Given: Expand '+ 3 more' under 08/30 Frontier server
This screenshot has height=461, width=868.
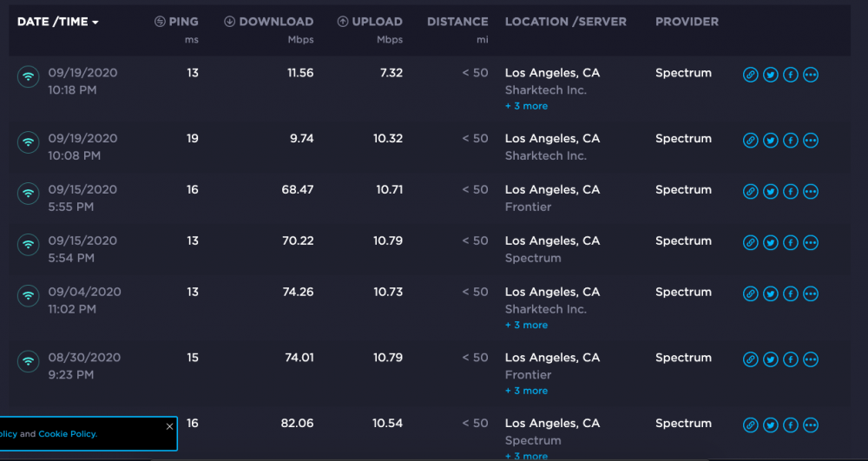Looking at the screenshot, I should point(527,391).
